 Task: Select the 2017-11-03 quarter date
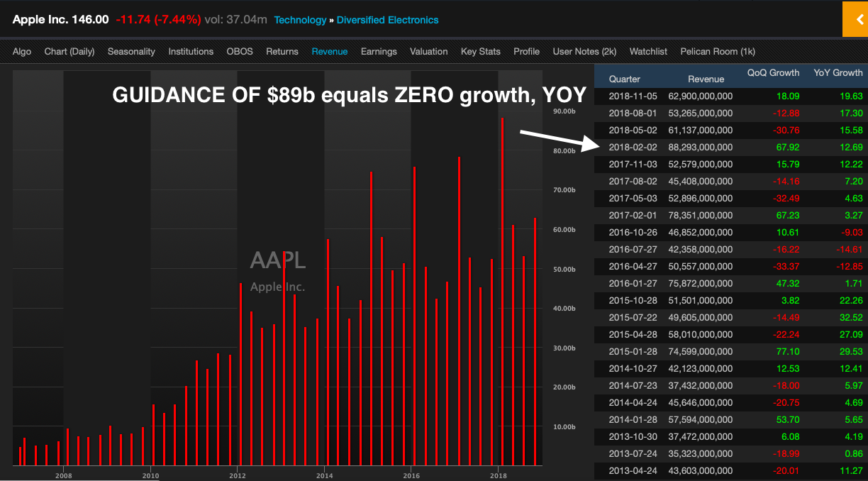click(633, 164)
